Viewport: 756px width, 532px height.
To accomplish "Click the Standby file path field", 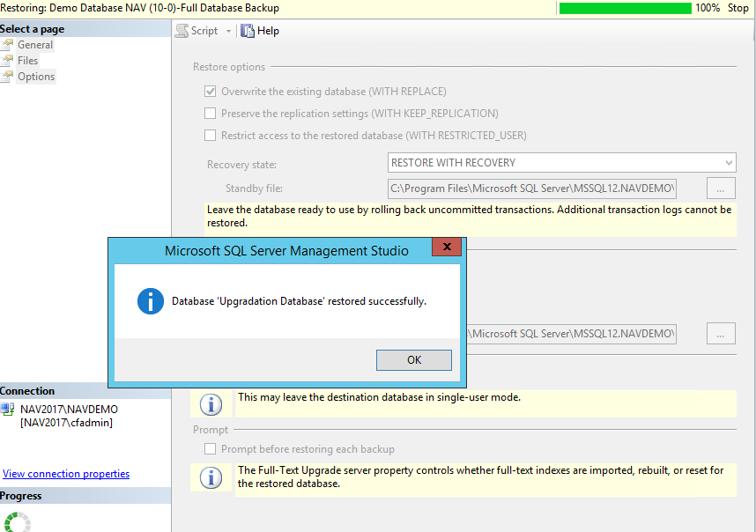I will click(532, 188).
